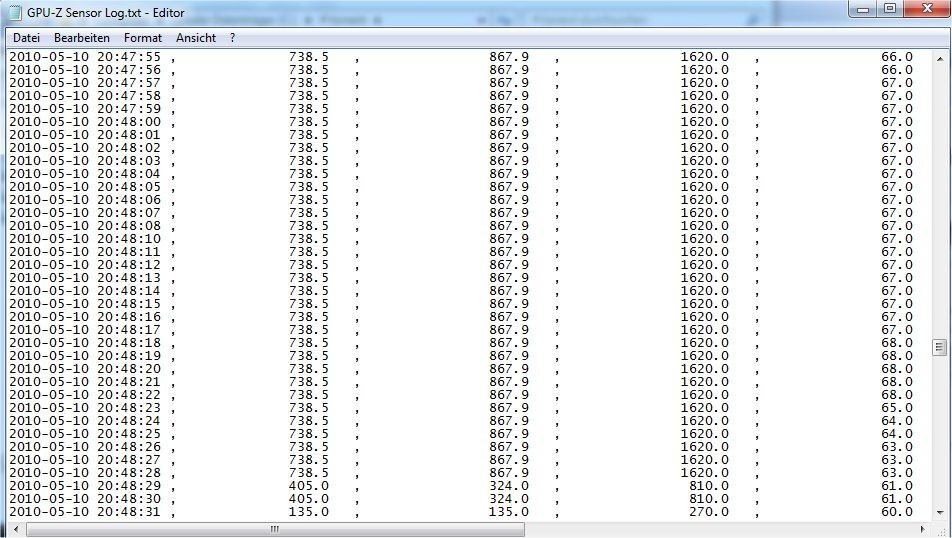Open the Format menu

click(143, 38)
